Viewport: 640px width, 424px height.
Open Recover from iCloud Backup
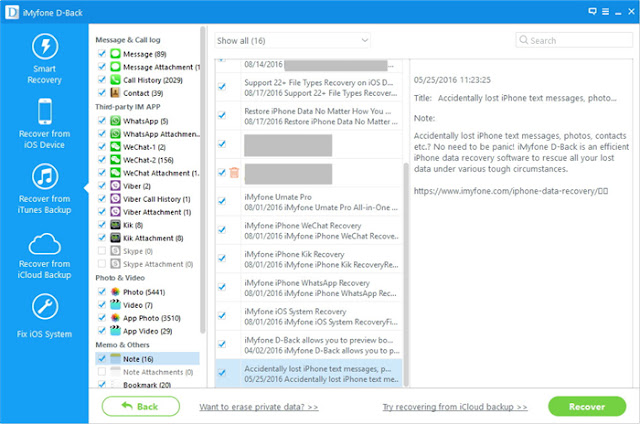[44, 256]
